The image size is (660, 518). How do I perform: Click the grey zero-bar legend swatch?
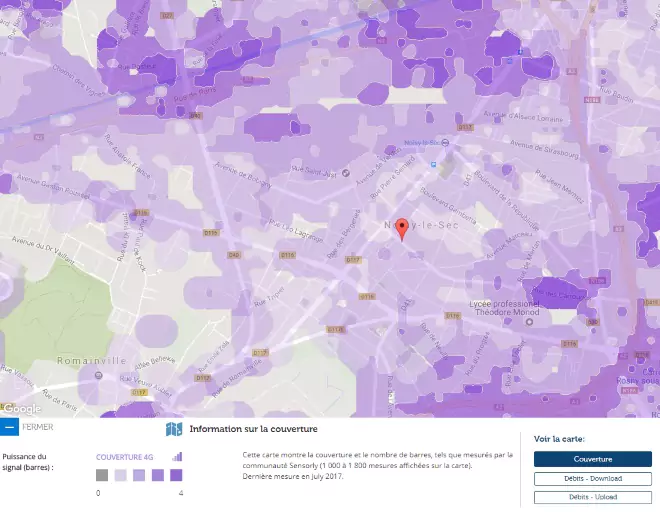102,475
